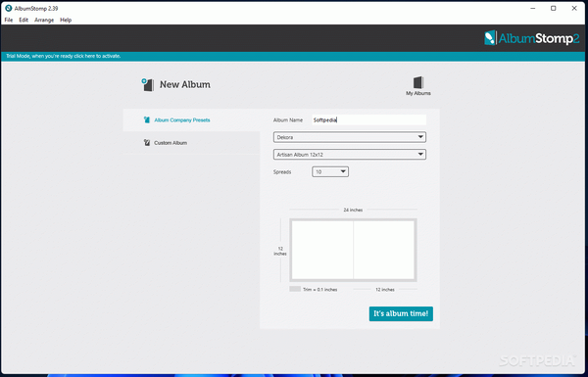Click the AlbumStomp2 logo

click(532, 38)
